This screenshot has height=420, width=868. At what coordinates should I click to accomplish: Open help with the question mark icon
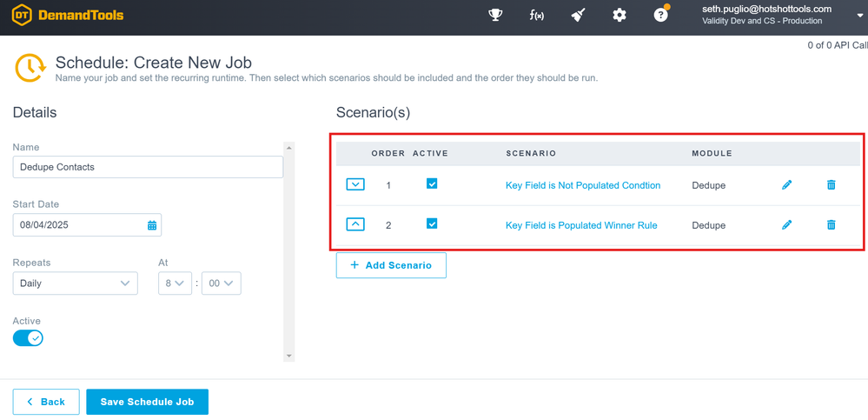point(661,15)
